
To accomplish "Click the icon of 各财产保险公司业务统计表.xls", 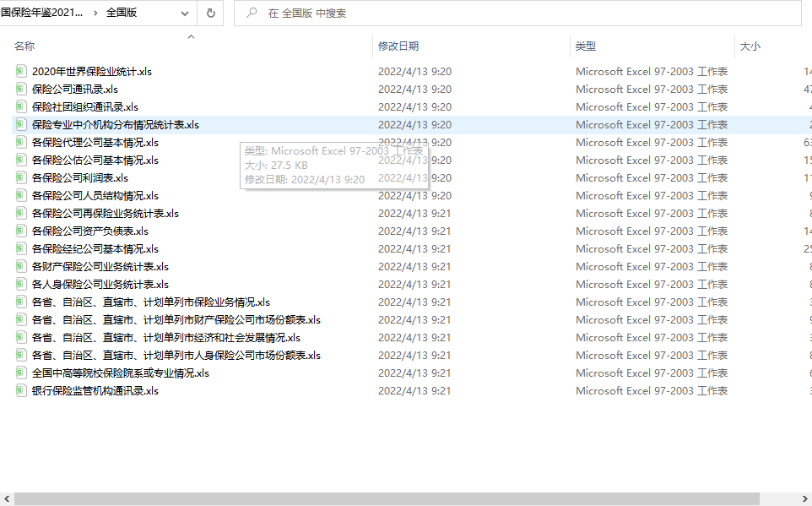I will tap(21, 266).
